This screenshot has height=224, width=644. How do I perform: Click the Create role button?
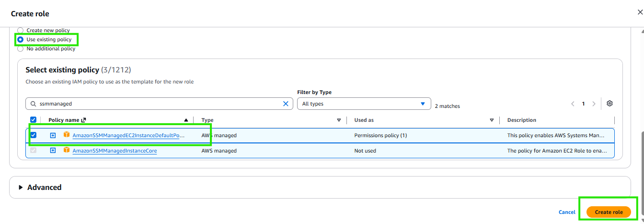point(609,212)
